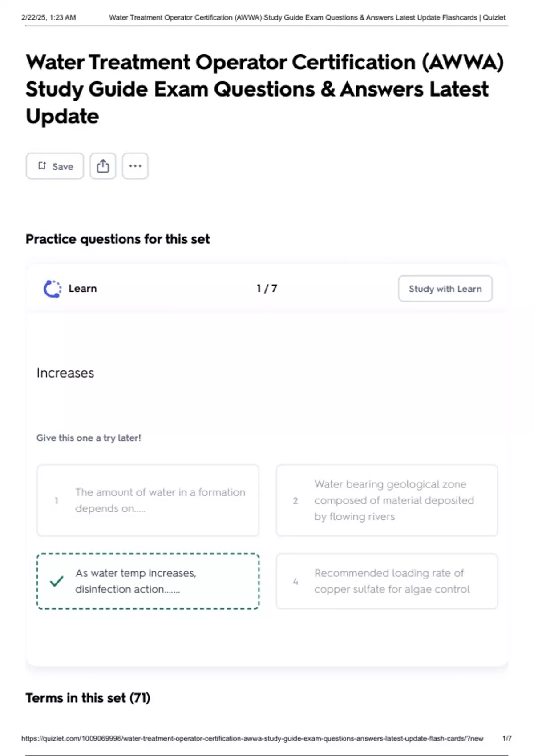Click the Save button label
The image size is (534, 756).
[63, 166]
